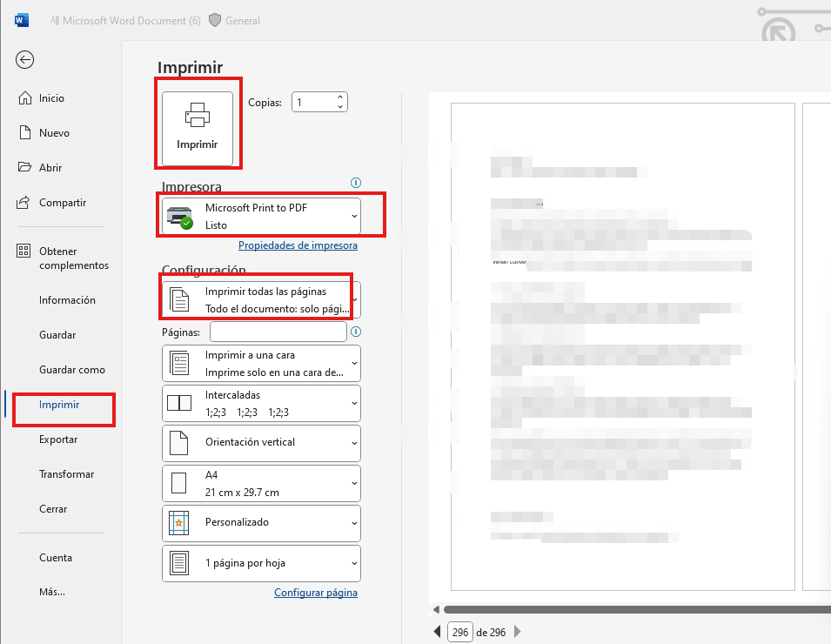Click the scrollbar left arrow under preview
831x644 pixels.
click(x=436, y=609)
